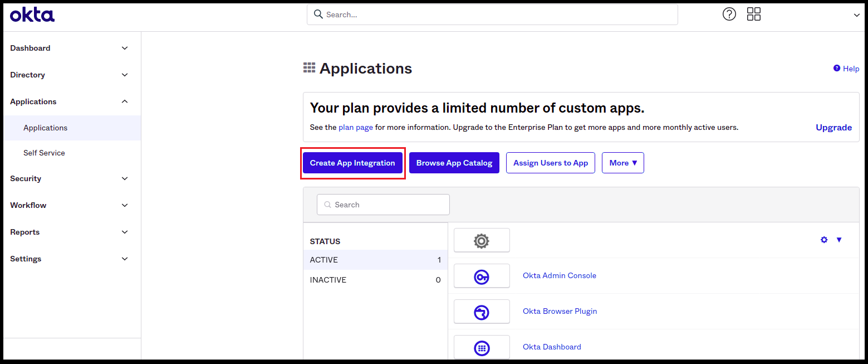Screen dimensions: 868x364
Task: Click the Okta Browser Plugin icon
Action: [x=482, y=311]
